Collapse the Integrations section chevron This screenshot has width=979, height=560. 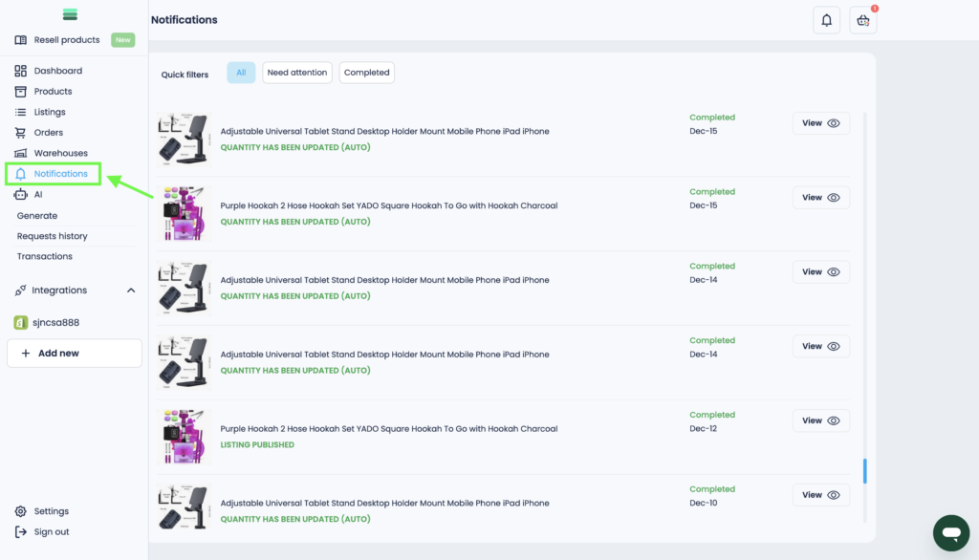[131, 291]
